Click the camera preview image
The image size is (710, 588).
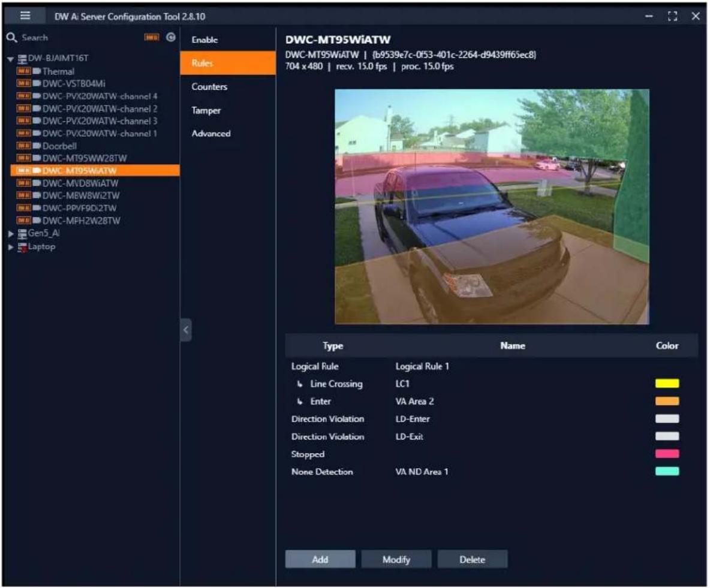pyautogui.click(x=492, y=206)
